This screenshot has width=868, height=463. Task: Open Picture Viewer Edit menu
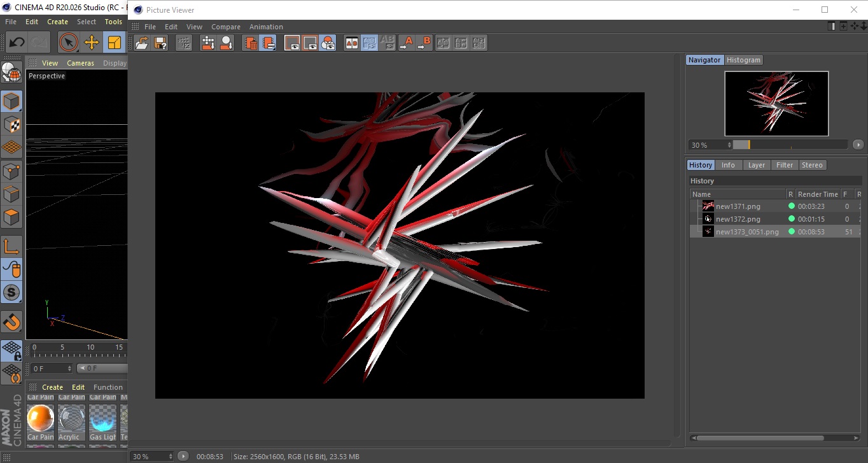pos(171,27)
